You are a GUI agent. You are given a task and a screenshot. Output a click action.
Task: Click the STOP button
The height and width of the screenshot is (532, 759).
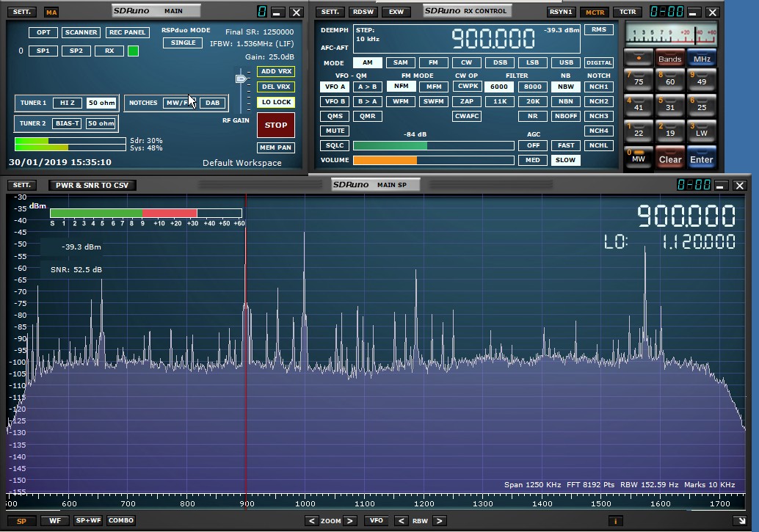click(x=276, y=125)
